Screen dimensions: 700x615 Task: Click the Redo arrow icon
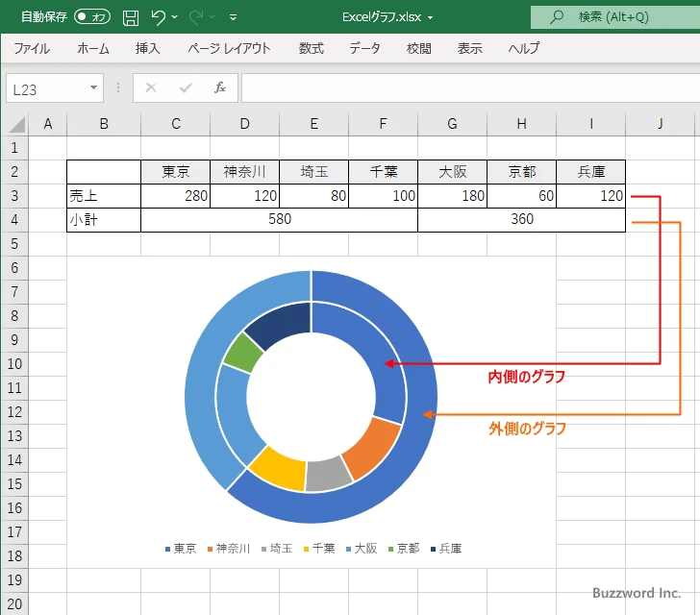pyautogui.click(x=196, y=17)
